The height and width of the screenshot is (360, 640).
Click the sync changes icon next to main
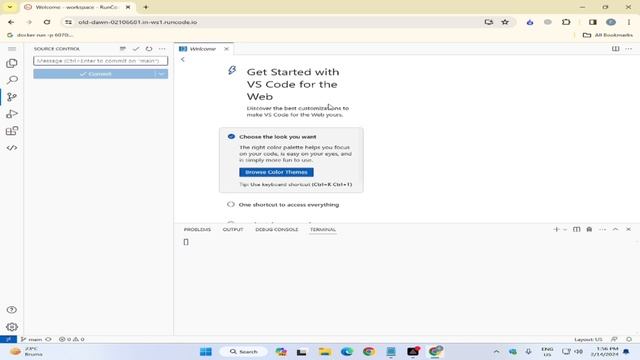pyautogui.click(x=49, y=339)
